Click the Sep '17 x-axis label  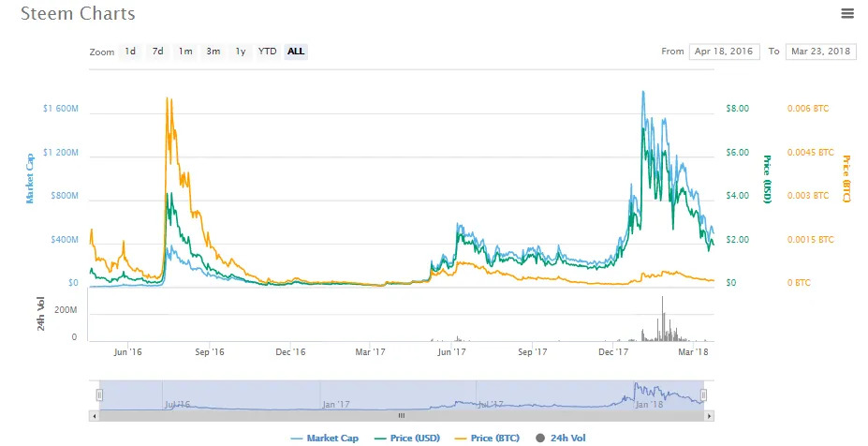point(533,351)
